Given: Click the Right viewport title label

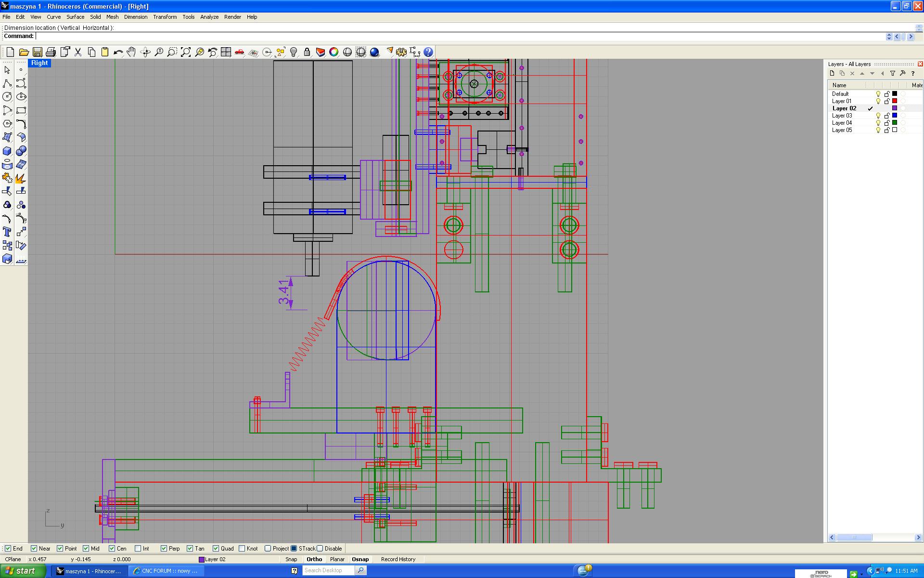Looking at the screenshot, I should tap(39, 63).
